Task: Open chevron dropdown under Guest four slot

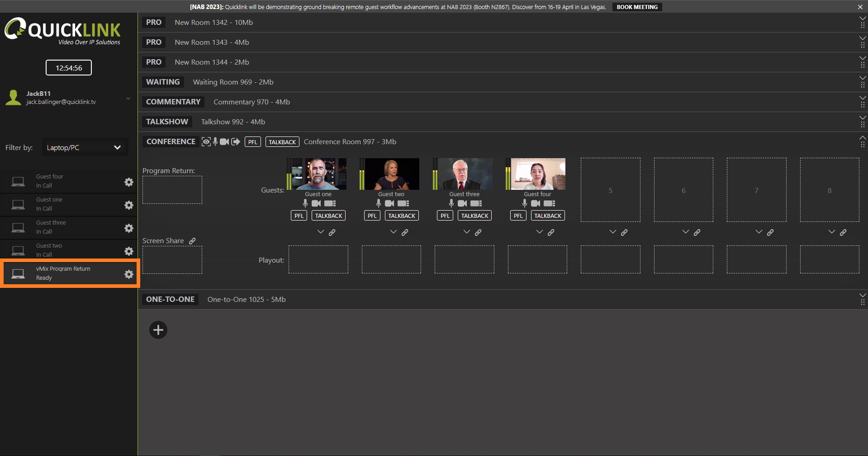Action: [x=540, y=232]
